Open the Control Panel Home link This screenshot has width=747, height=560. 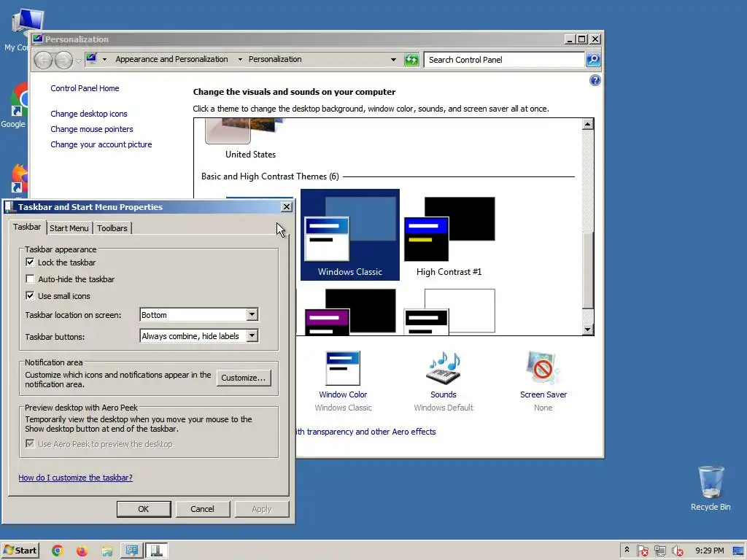pos(85,88)
